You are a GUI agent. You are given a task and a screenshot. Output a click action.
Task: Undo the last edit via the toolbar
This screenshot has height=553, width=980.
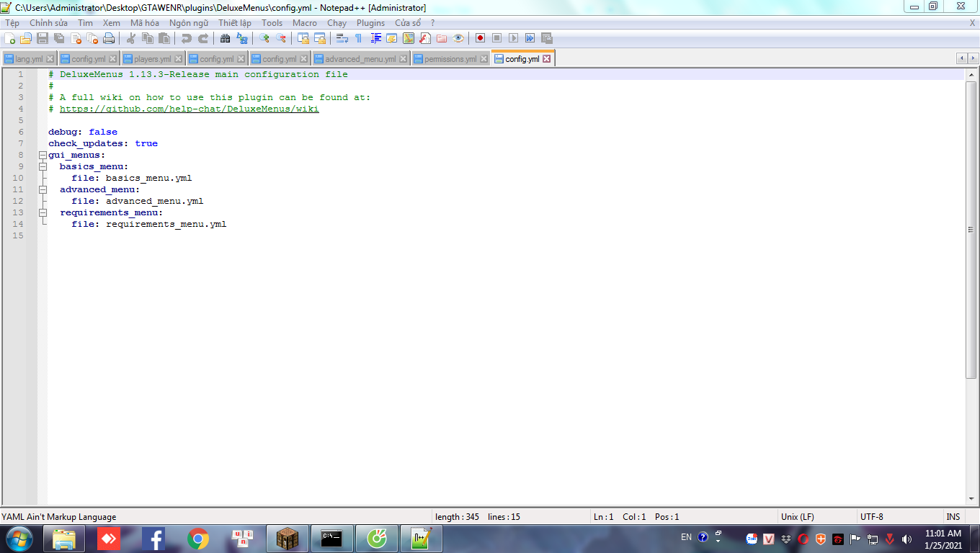[x=187, y=38]
